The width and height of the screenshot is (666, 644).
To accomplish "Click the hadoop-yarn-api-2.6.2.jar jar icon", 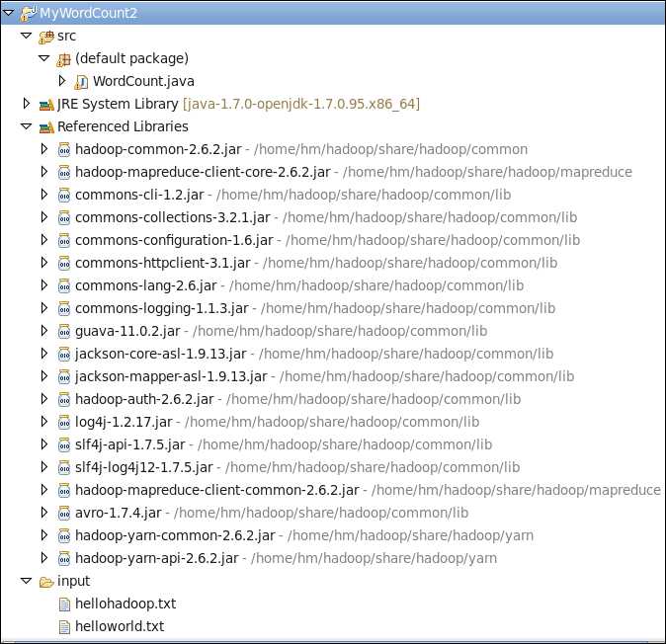I will tap(64, 558).
